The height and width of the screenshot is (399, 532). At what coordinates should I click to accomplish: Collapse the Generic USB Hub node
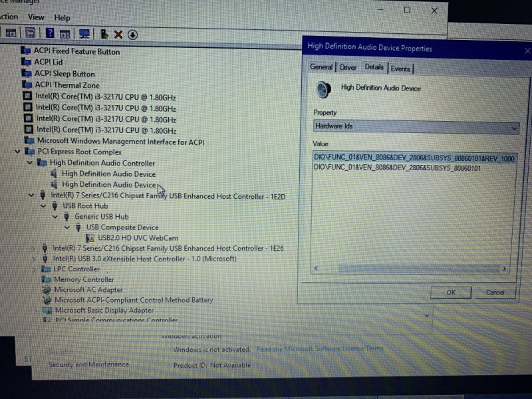pyautogui.click(x=55, y=217)
